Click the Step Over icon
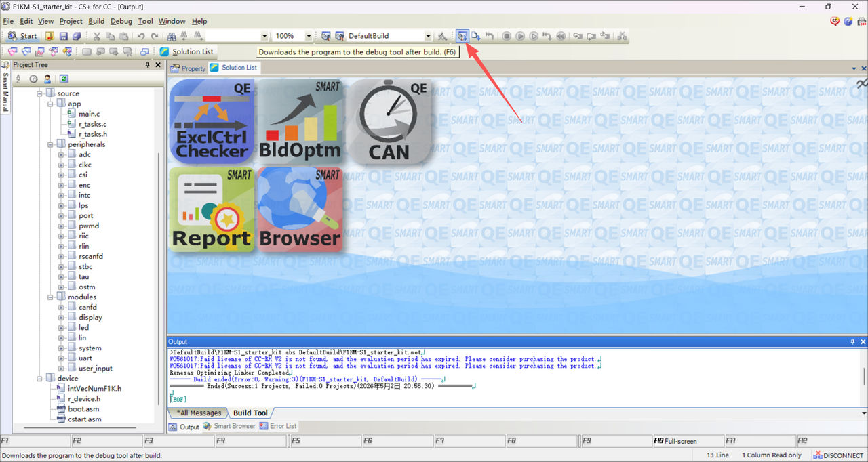The width and height of the screenshot is (868, 462). pos(591,36)
